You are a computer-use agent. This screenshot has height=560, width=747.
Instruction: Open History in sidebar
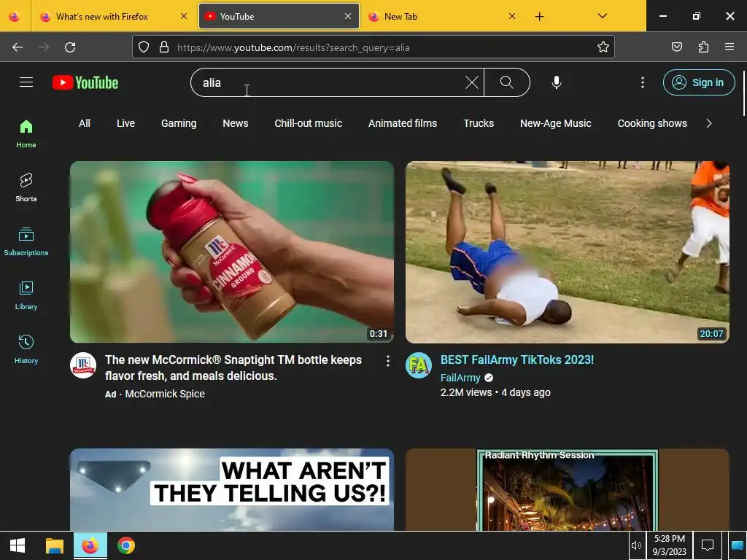26,349
